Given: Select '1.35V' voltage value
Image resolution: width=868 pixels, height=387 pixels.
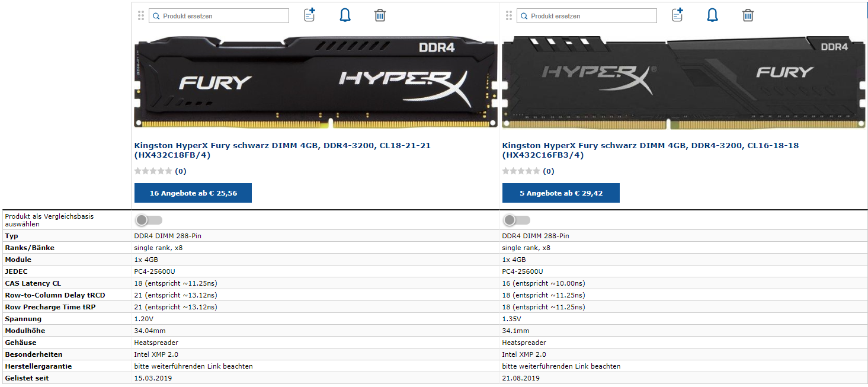Looking at the screenshot, I should point(512,319).
